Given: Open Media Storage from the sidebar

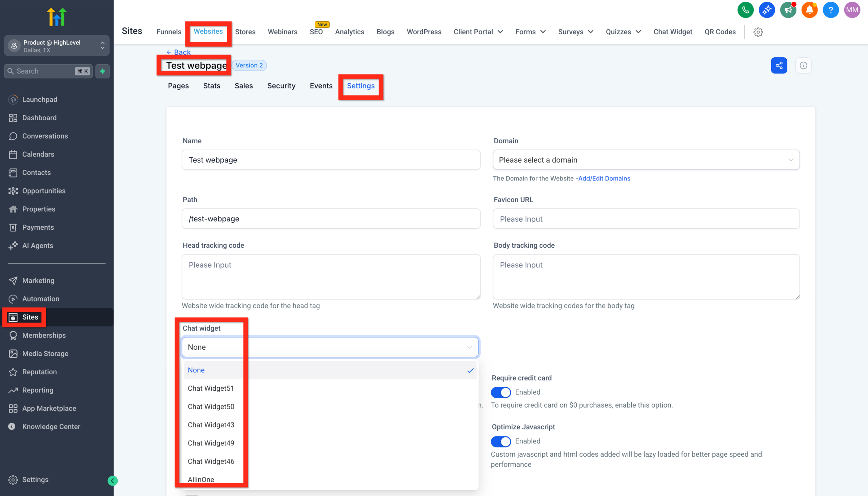Looking at the screenshot, I should coord(45,353).
